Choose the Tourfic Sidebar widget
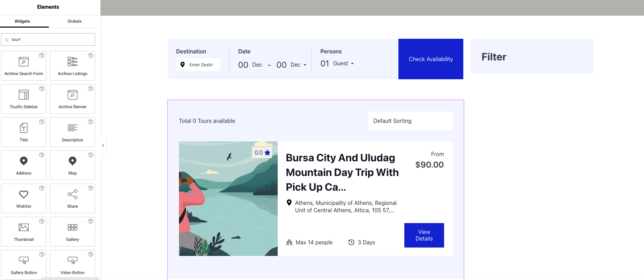Screen dimensions: 644x280 pos(24,99)
